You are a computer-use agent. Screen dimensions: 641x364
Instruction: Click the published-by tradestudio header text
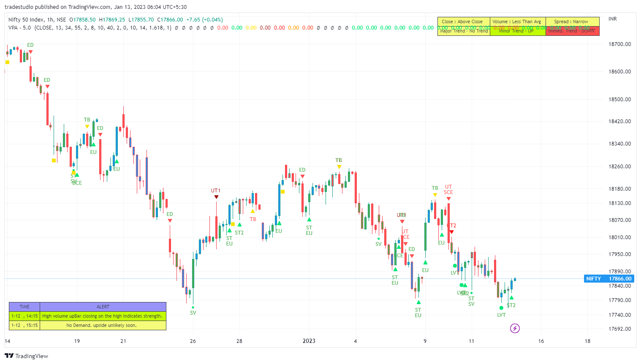95,7
